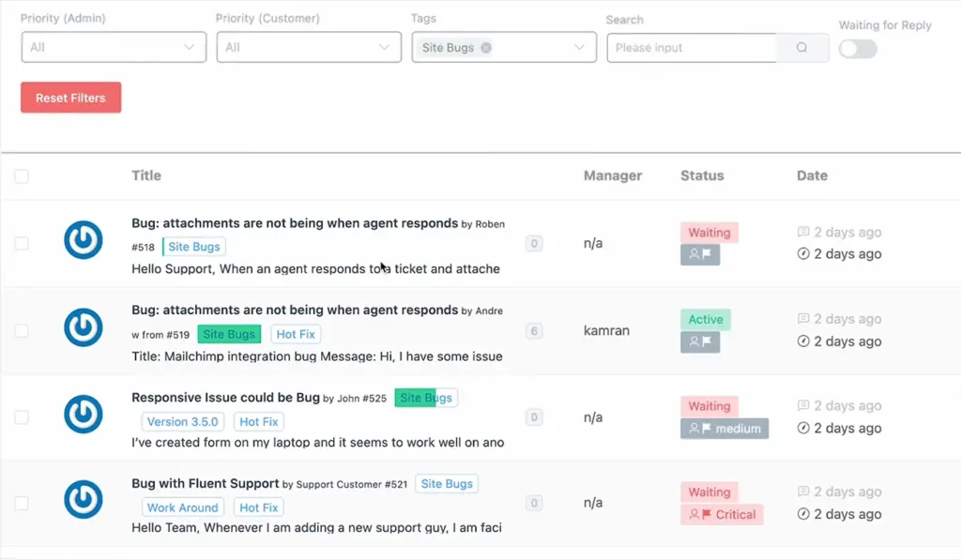Click avatar of Bug with Fluent Support ticket
Viewport: 961px width, 560px height.
click(84, 500)
